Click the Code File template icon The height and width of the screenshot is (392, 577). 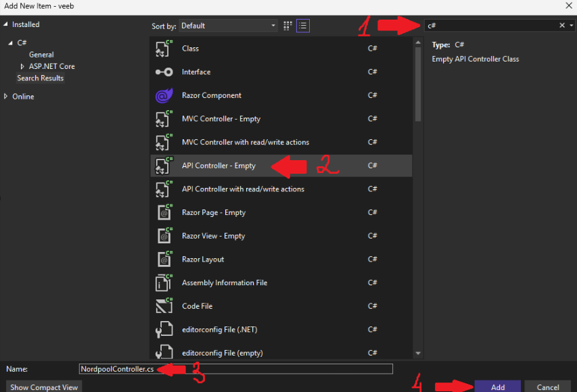click(x=164, y=306)
